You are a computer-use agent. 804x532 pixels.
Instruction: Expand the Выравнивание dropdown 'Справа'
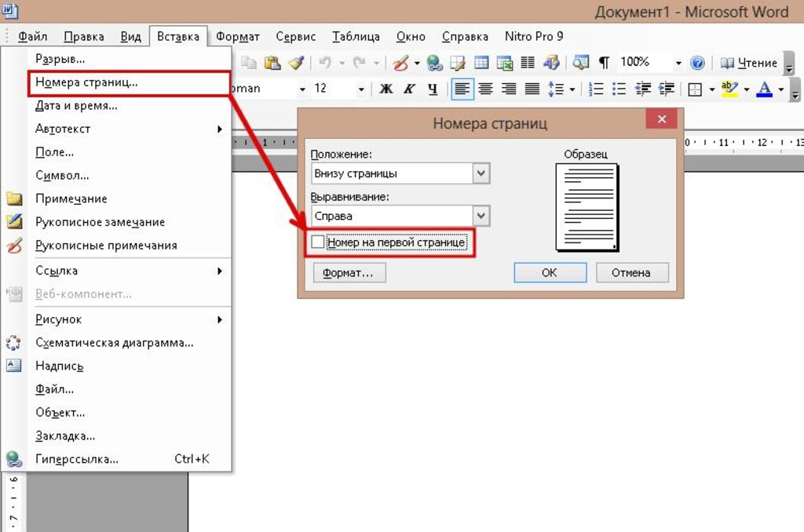pos(481,216)
